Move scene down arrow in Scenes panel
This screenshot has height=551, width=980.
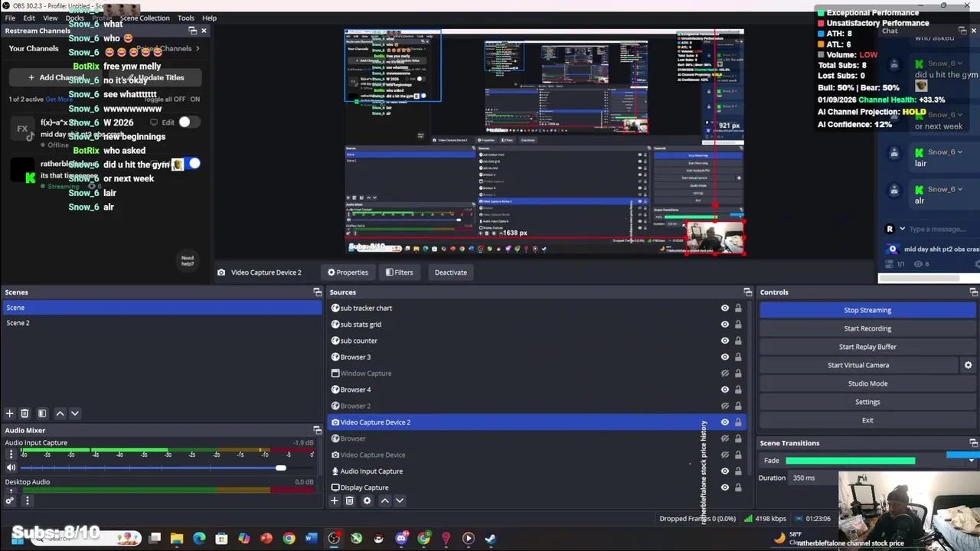click(75, 413)
